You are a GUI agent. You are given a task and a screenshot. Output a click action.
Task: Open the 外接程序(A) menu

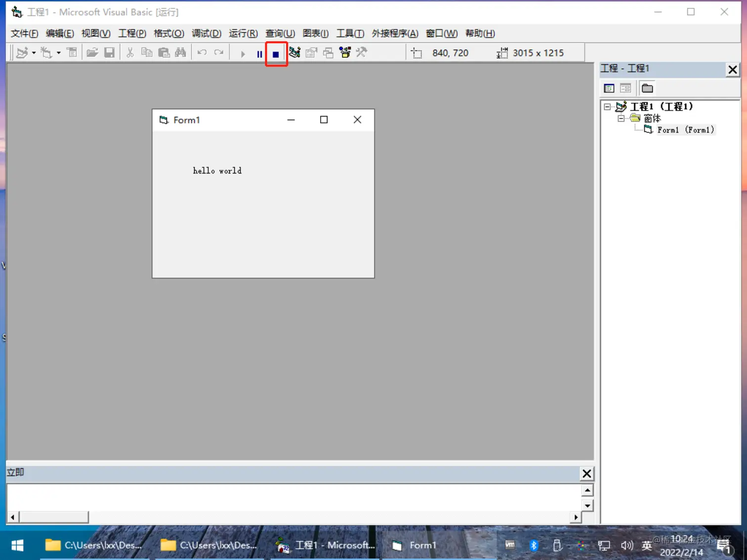395,33
